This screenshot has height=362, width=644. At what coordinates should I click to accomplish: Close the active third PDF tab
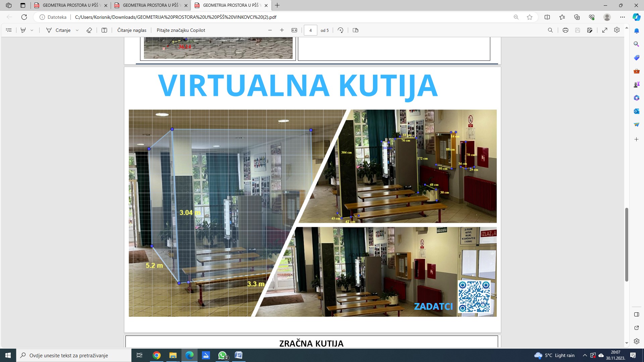tap(266, 5)
